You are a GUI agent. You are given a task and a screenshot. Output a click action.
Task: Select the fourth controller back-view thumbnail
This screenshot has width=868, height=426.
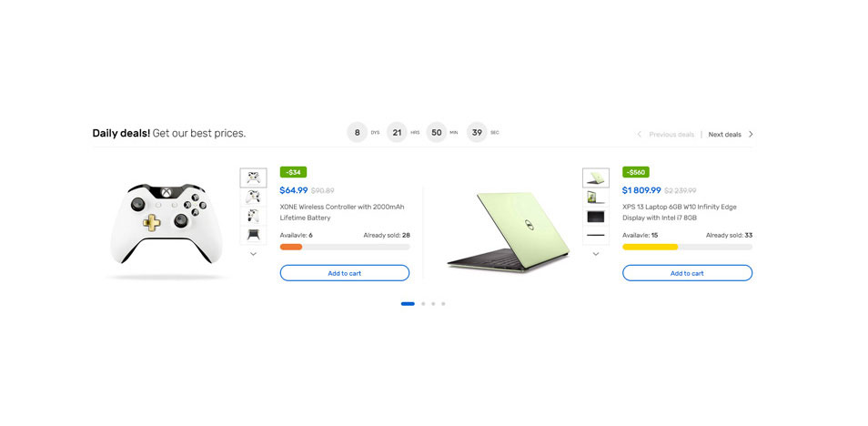click(253, 235)
